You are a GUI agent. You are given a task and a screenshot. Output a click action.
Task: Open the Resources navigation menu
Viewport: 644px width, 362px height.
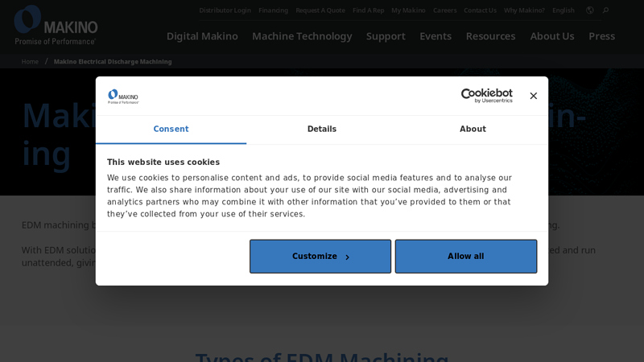(490, 36)
